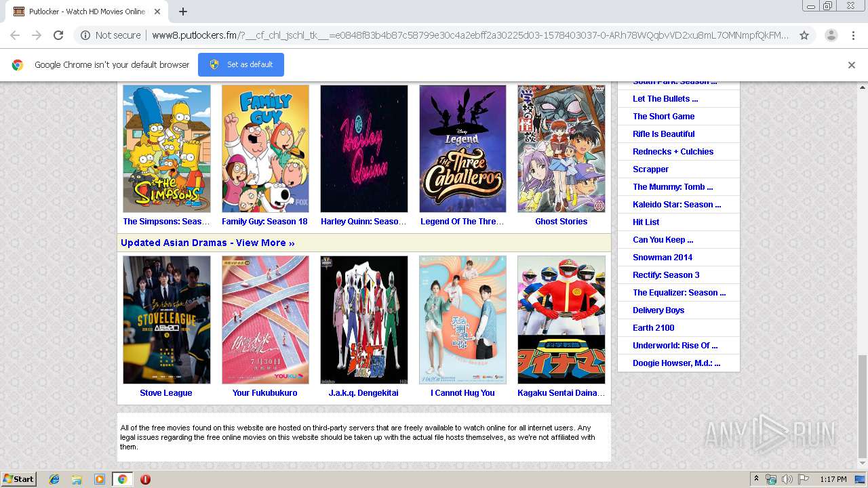Open Harley Quinn: Season title link
868x488 pixels.
point(363,222)
